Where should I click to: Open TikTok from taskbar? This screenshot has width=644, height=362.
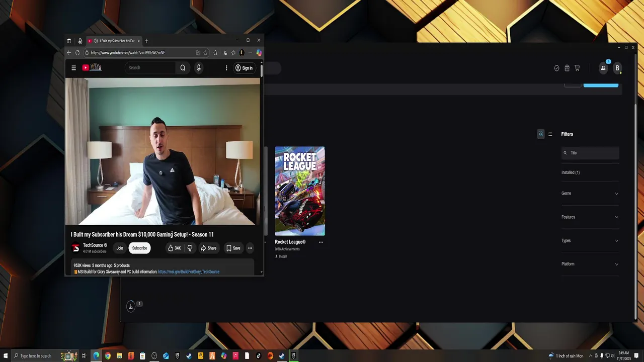pyautogui.click(x=259, y=356)
